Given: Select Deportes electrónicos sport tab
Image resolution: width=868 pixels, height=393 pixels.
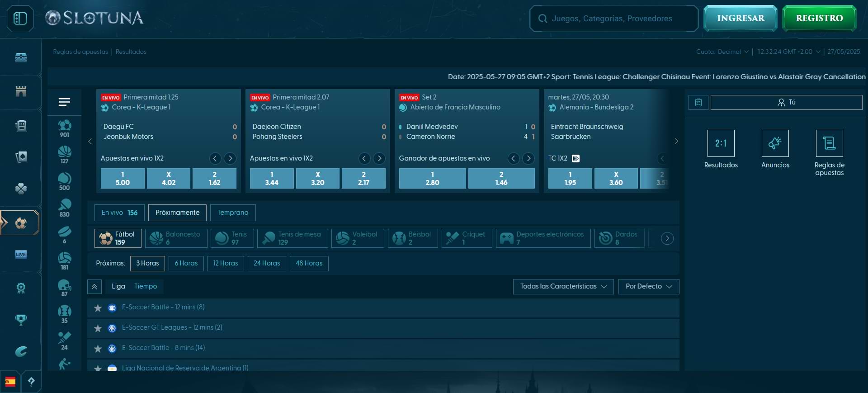Looking at the screenshot, I should (x=543, y=238).
